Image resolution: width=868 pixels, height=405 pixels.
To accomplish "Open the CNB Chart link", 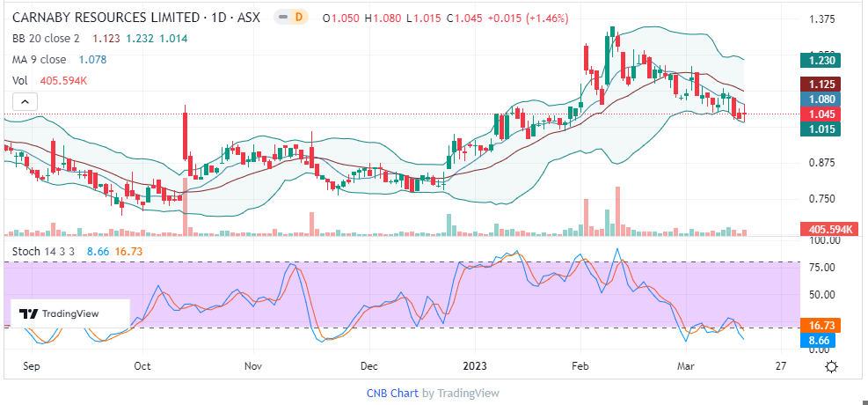I will 392,394.
